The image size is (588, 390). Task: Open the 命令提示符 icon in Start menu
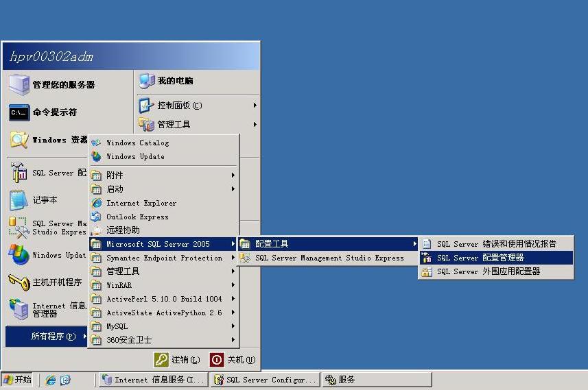[x=19, y=112]
